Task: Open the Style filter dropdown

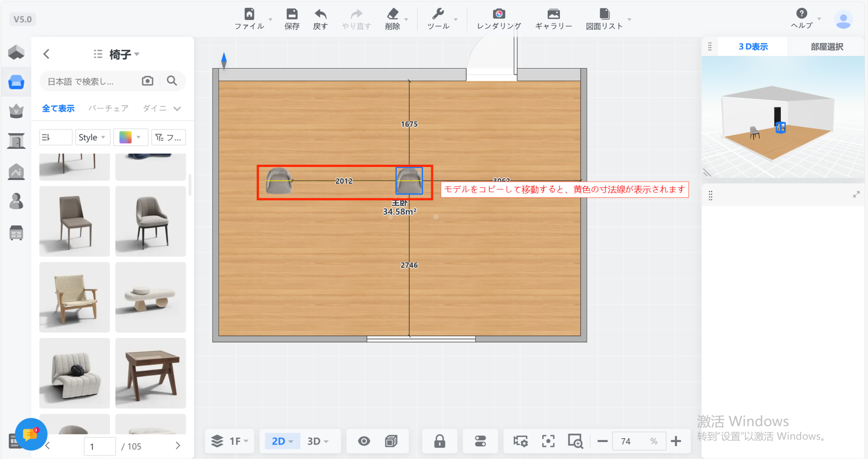Action: coord(92,138)
